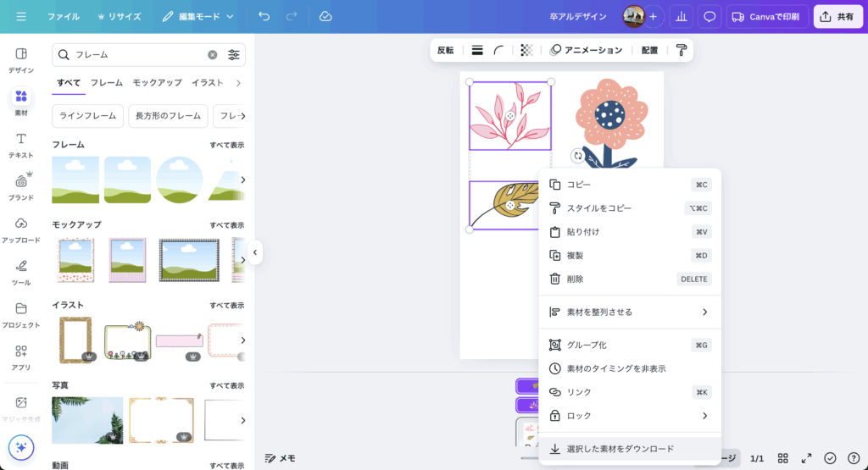868x470 pixels.
Task: Click the undo arrow icon
Action: pyautogui.click(x=264, y=16)
